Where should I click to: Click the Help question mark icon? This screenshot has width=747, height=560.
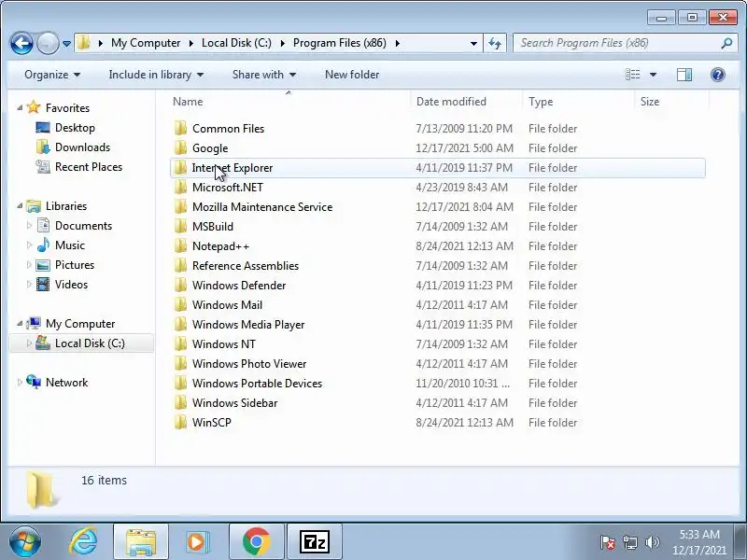717,75
